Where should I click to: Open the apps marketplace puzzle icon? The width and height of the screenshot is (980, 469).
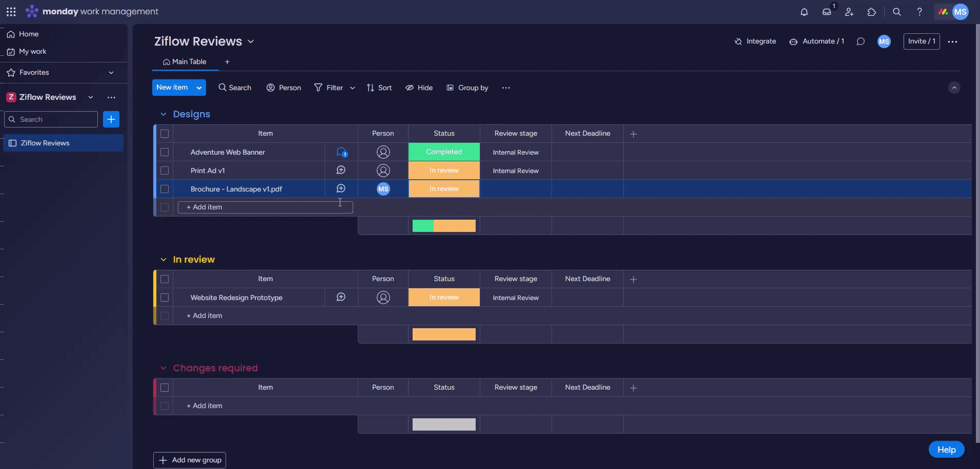click(x=871, y=12)
